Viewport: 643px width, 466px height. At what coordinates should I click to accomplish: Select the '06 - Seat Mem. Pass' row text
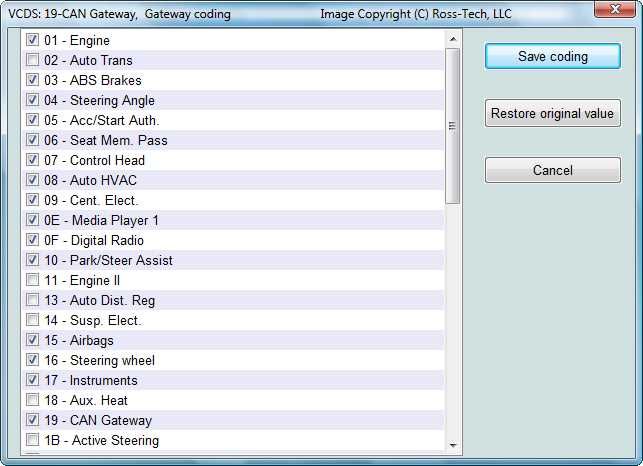106,140
